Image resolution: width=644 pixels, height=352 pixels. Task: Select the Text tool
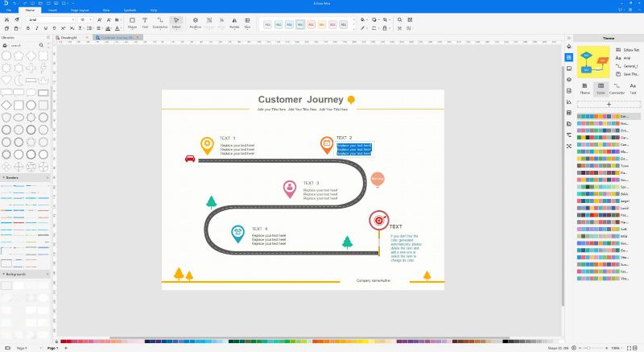click(145, 23)
